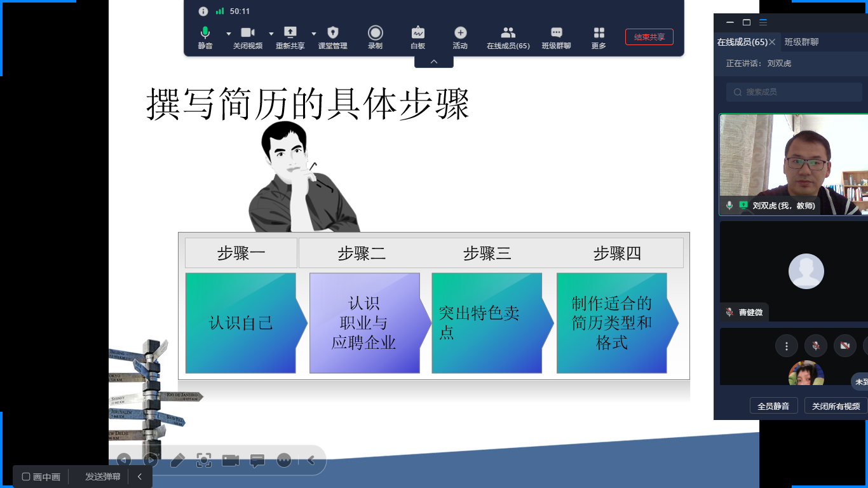868x488 pixels.
Task: Go to the next slide arrow
Action: pyautogui.click(x=151, y=460)
